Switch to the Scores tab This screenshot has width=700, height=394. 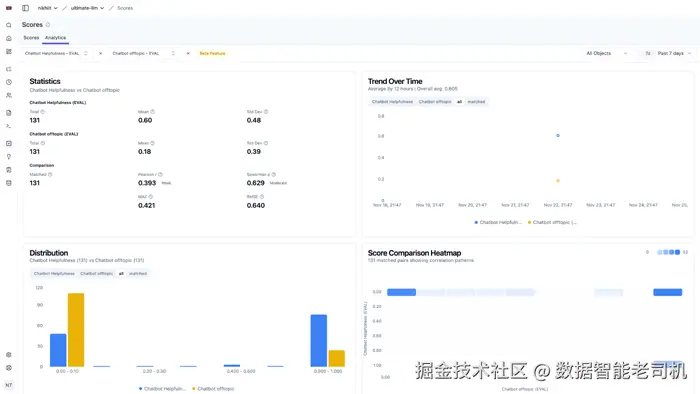[x=31, y=38]
